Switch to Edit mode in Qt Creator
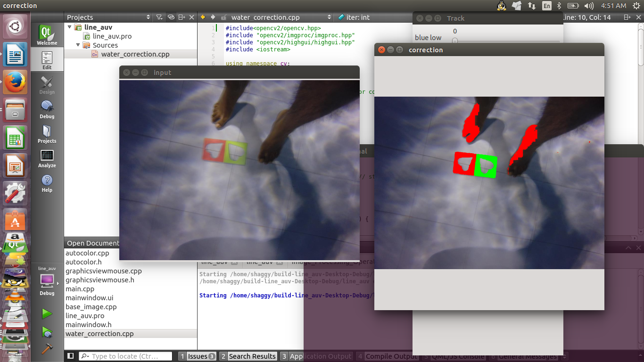644x362 pixels. click(x=47, y=60)
